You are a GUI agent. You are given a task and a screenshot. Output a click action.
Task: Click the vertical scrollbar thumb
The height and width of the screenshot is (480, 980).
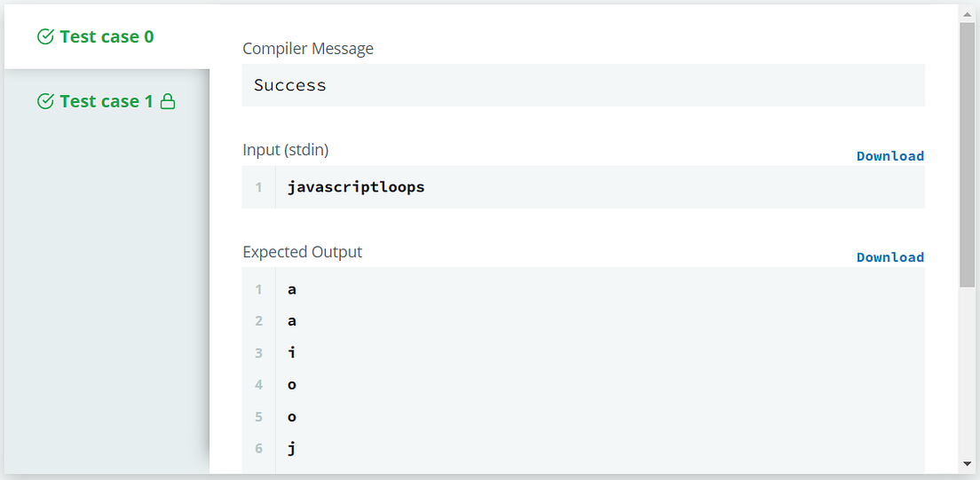(968, 155)
